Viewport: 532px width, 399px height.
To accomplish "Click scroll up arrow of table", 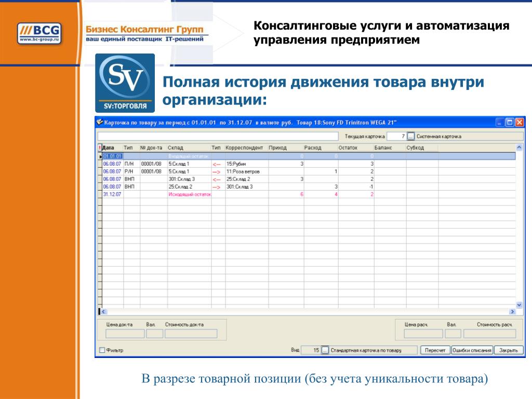I will [519, 148].
